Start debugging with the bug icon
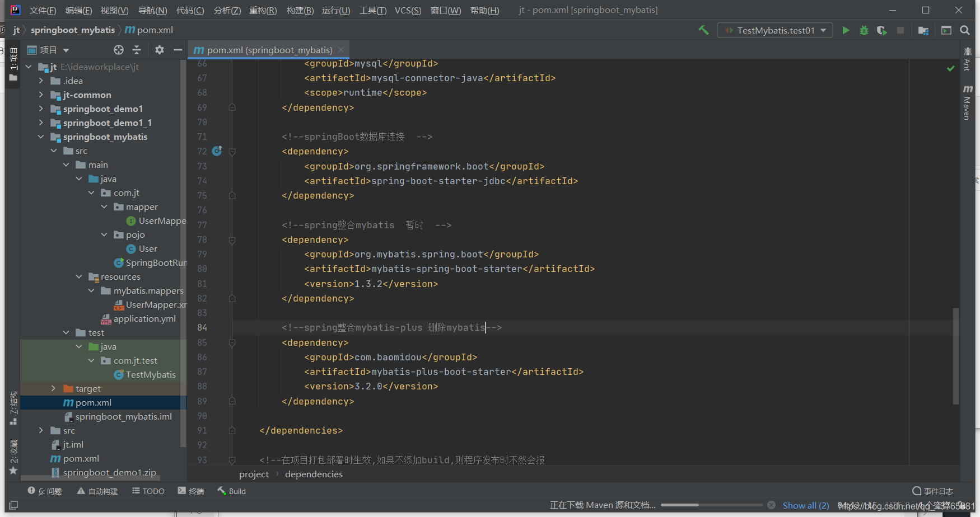 864,30
